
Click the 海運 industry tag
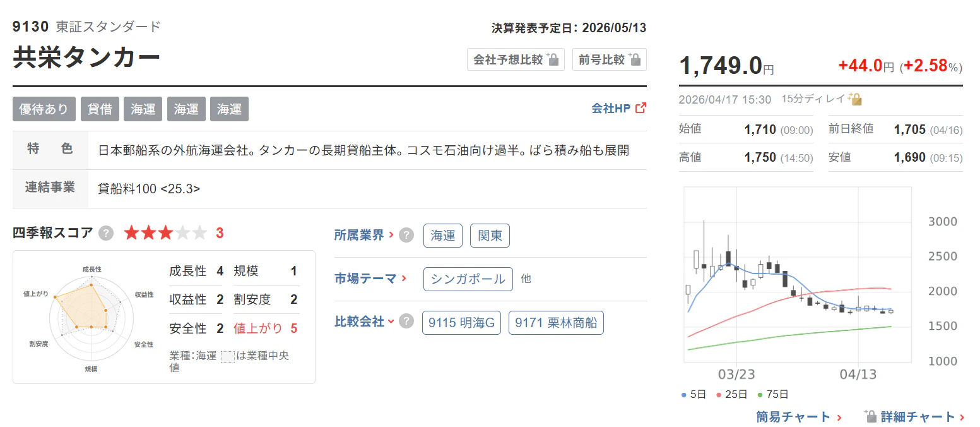(x=443, y=236)
